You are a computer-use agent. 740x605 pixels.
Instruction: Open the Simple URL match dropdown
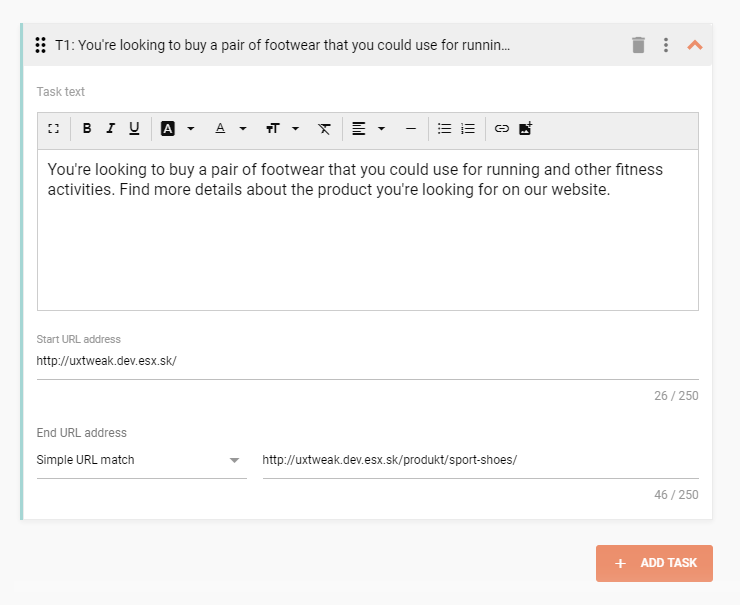pos(142,460)
